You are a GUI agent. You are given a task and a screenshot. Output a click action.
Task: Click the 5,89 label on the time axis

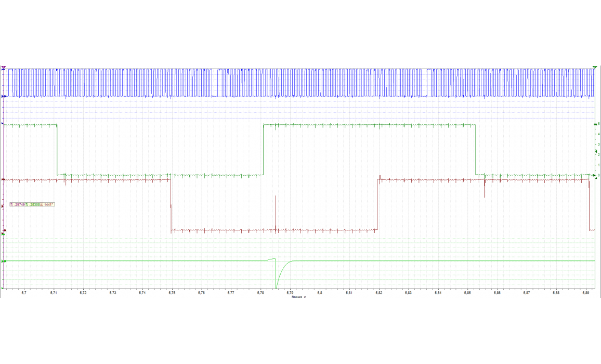point(586,293)
